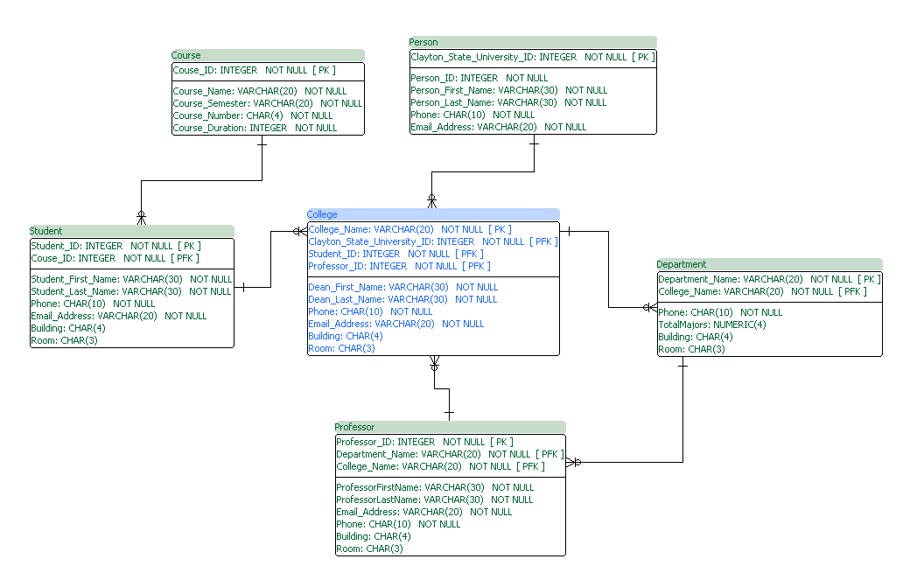Click the TotalMajors attribute in Department

coord(703,324)
